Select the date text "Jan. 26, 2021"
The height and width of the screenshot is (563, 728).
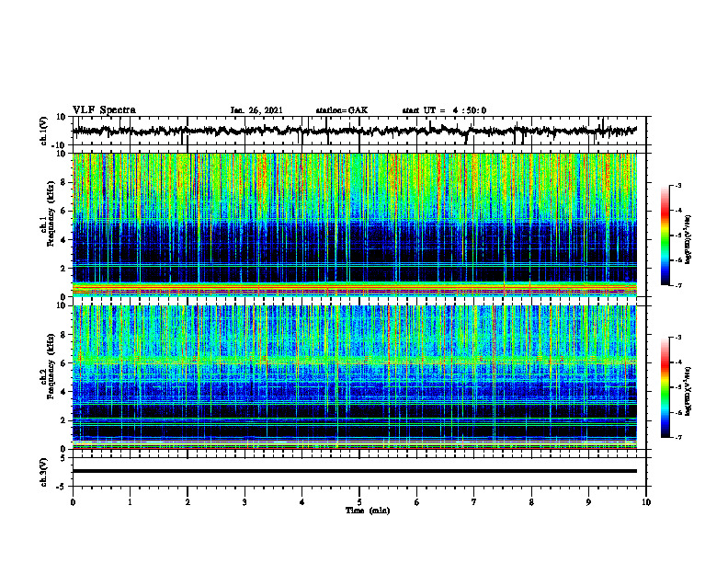click(256, 110)
